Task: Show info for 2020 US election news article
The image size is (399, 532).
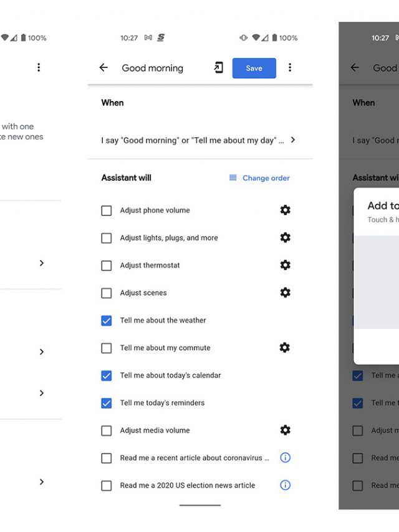Action: (x=285, y=485)
